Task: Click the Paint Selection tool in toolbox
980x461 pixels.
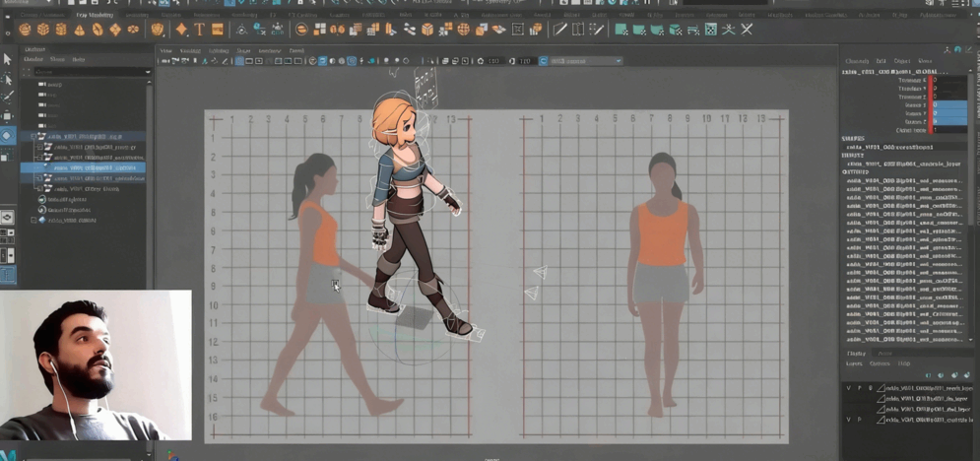Action: point(7,97)
